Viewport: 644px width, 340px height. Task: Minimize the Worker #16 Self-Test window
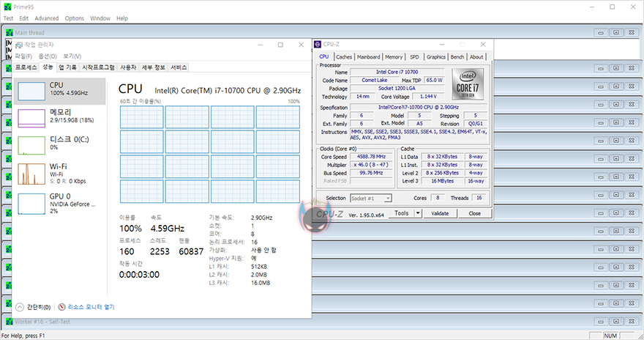click(x=601, y=322)
